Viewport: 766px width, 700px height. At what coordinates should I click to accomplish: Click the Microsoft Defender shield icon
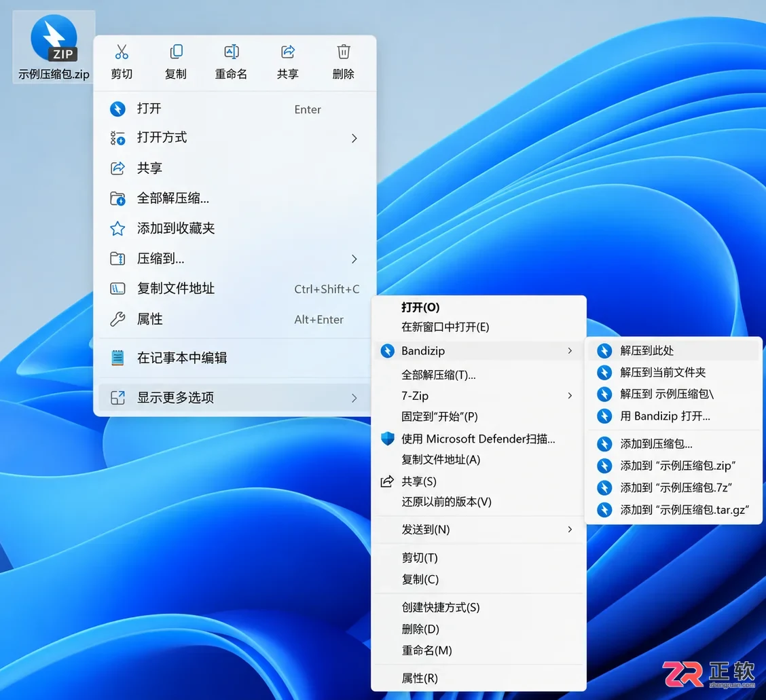tap(387, 439)
